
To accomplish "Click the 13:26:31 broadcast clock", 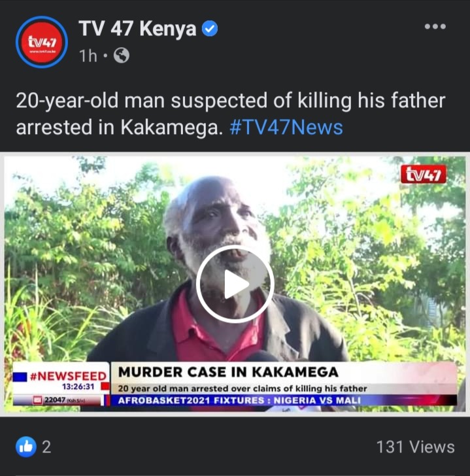I will [78, 386].
